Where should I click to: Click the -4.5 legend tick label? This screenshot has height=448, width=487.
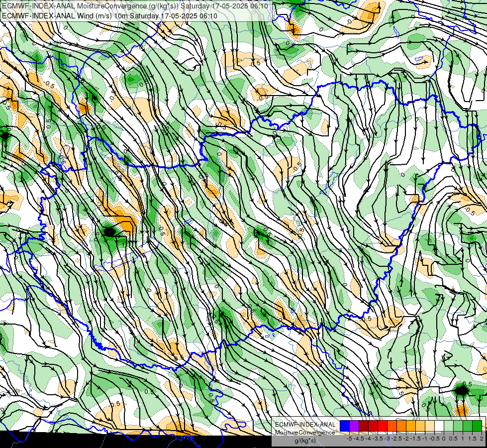coord(359,439)
